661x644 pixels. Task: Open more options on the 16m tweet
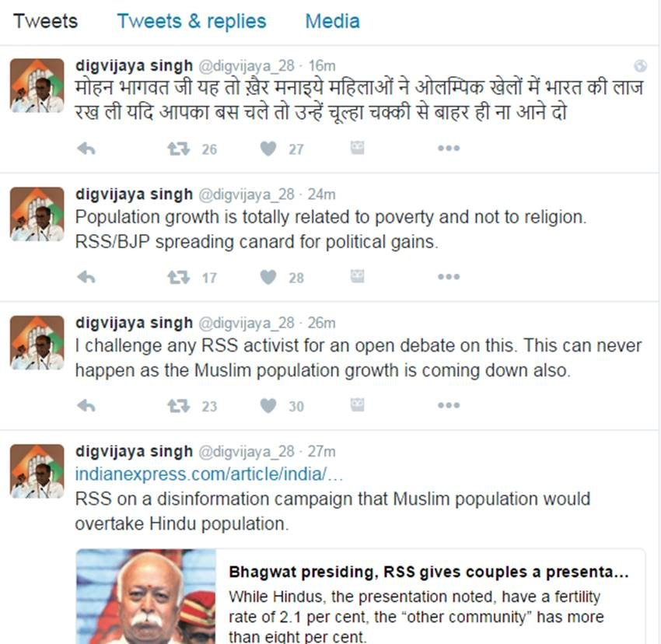point(449,148)
